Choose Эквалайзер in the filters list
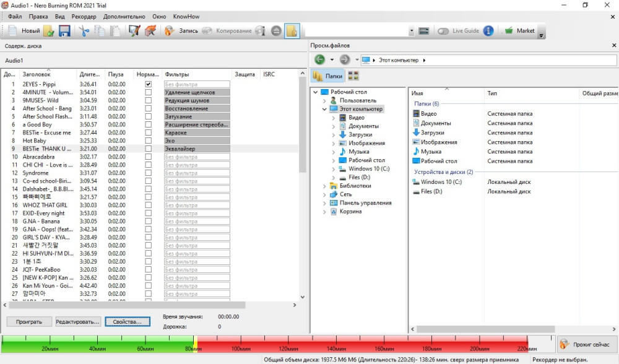Viewport: 619px width, 364px height. pyautogui.click(x=197, y=149)
